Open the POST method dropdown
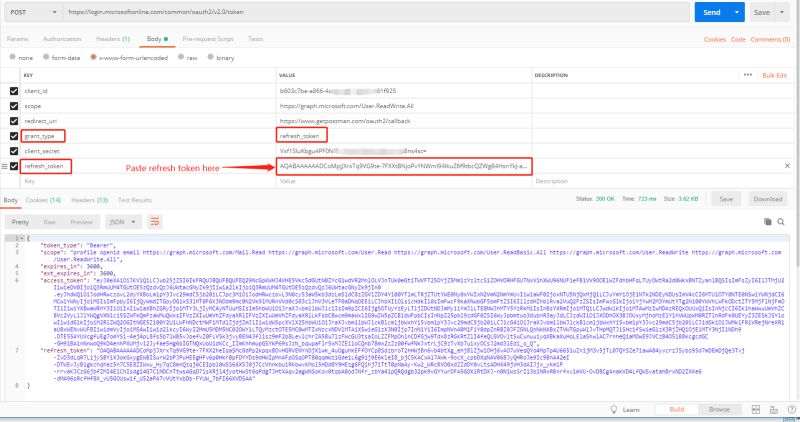 tap(32, 12)
